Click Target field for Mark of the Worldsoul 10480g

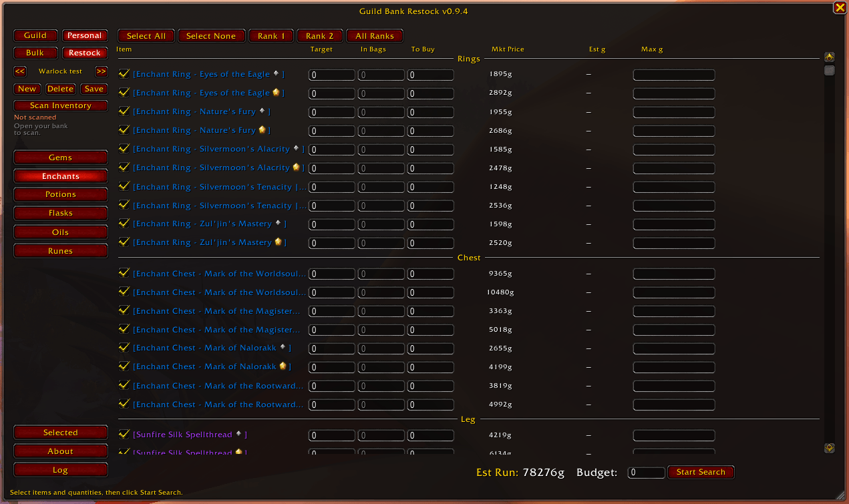tap(331, 293)
